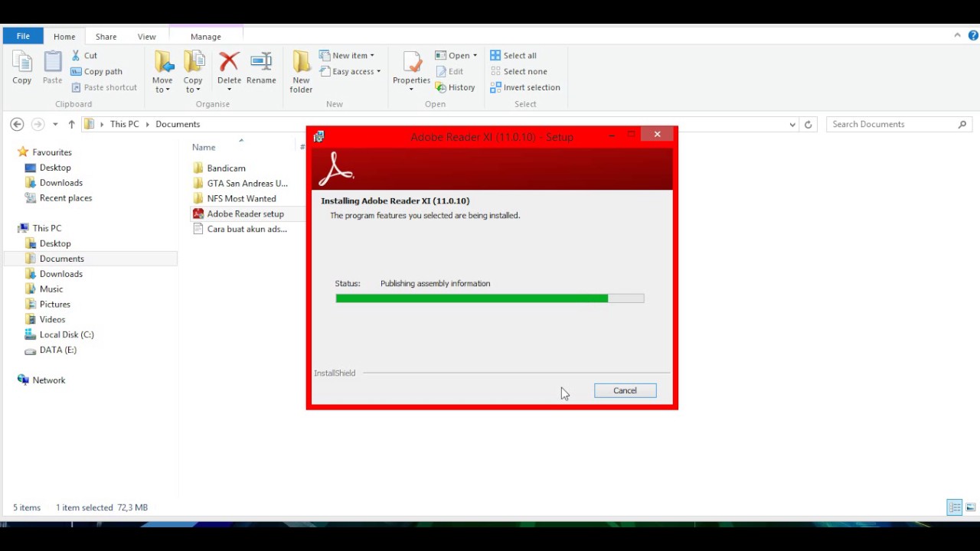Click the Edit command in Open group
Screen dimensions: 980x551
click(449, 71)
